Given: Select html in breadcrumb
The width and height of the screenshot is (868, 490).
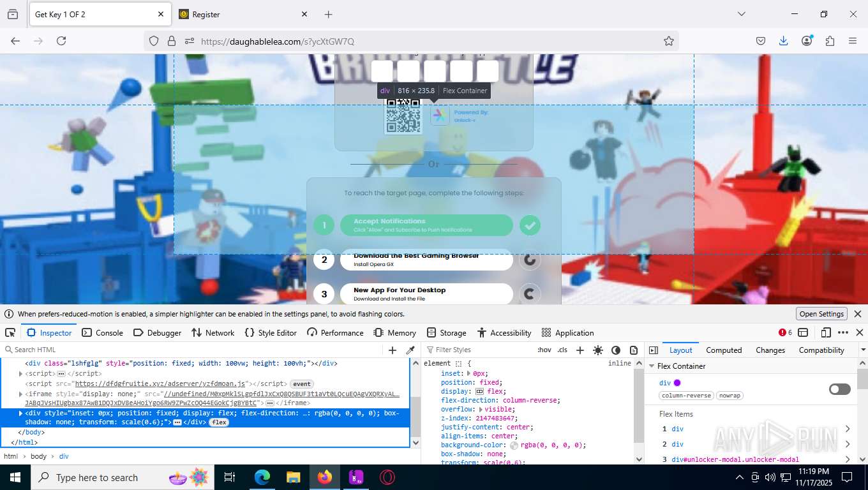Looking at the screenshot, I should 11,456.
